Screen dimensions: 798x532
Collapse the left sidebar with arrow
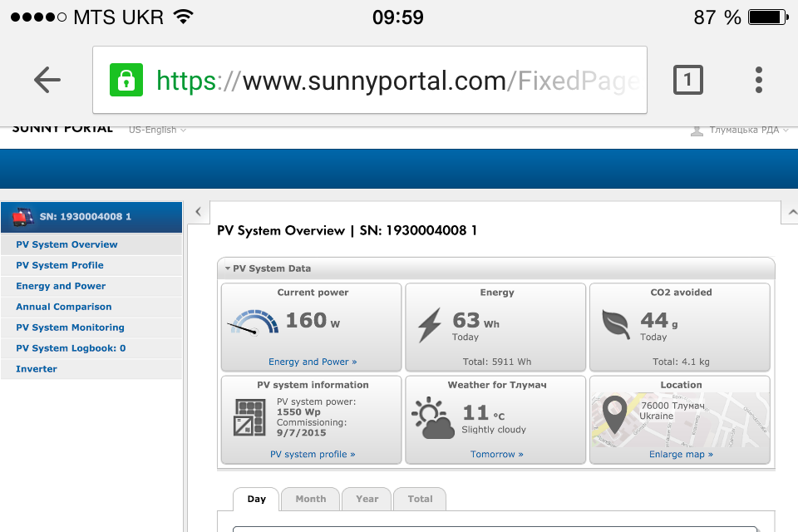[x=198, y=212]
